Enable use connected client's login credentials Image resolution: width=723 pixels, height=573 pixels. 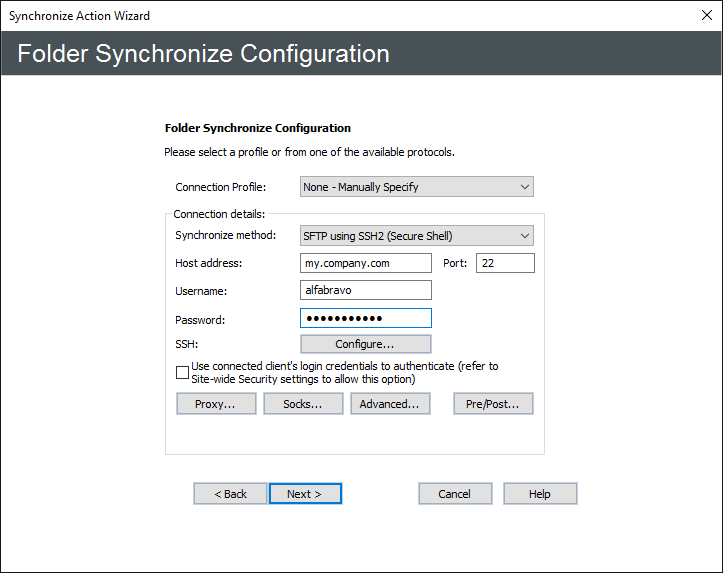click(182, 373)
